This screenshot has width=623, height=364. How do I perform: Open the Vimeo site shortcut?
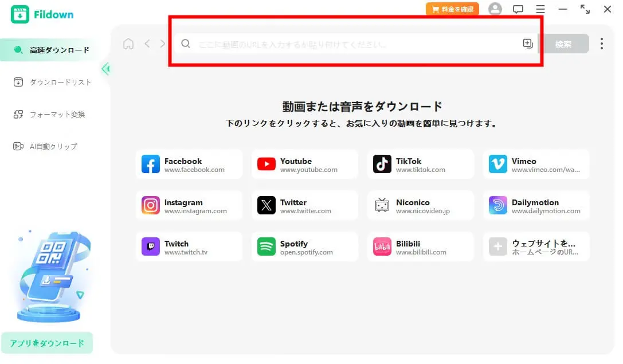point(536,165)
